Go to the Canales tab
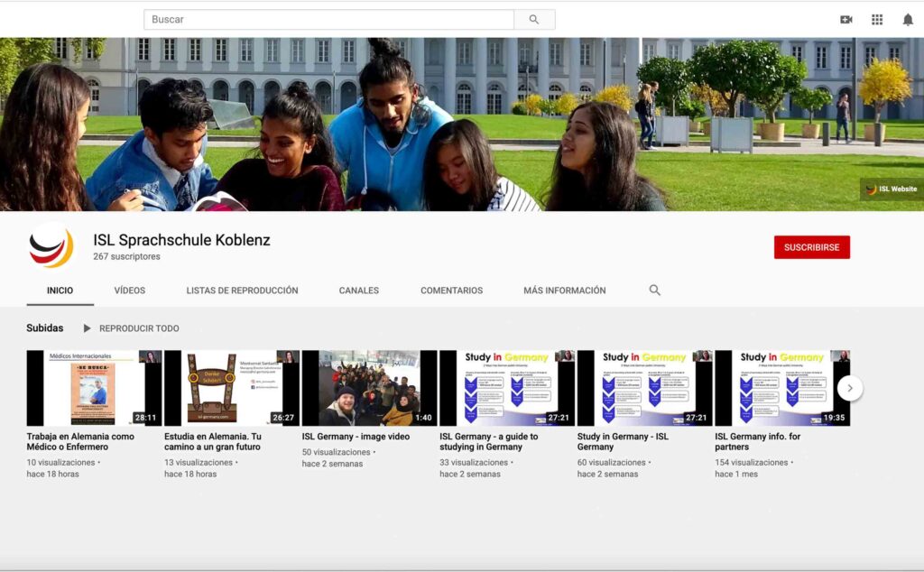The height and width of the screenshot is (572, 924). pyautogui.click(x=359, y=291)
